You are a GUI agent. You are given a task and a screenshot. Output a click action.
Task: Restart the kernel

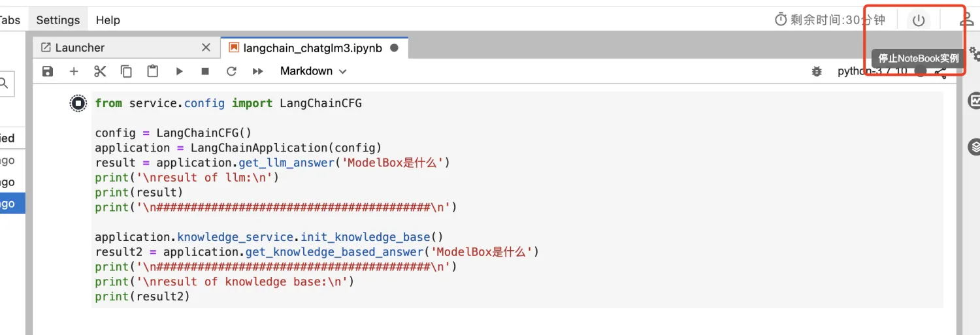(231, 71)
